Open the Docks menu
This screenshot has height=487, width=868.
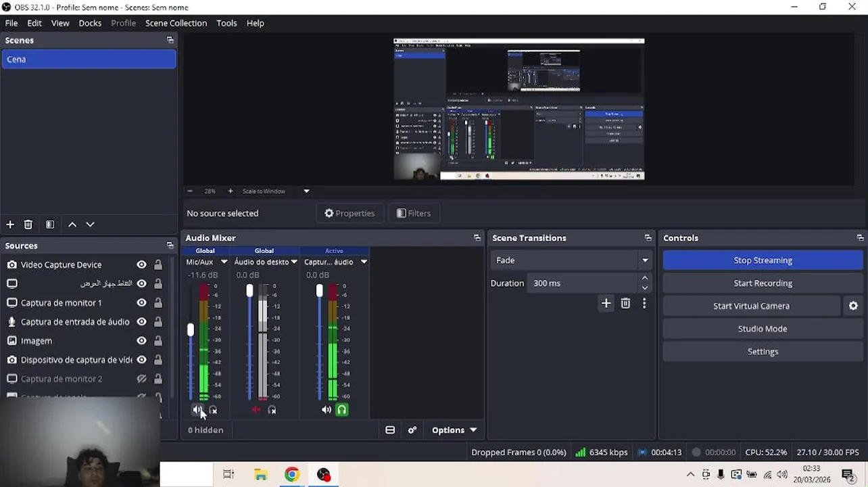pos(90,23)
